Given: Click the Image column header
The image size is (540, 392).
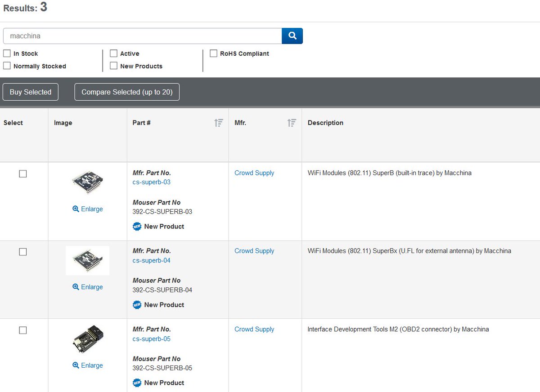Looking at the screenshot, I should (x=63, y=123).
